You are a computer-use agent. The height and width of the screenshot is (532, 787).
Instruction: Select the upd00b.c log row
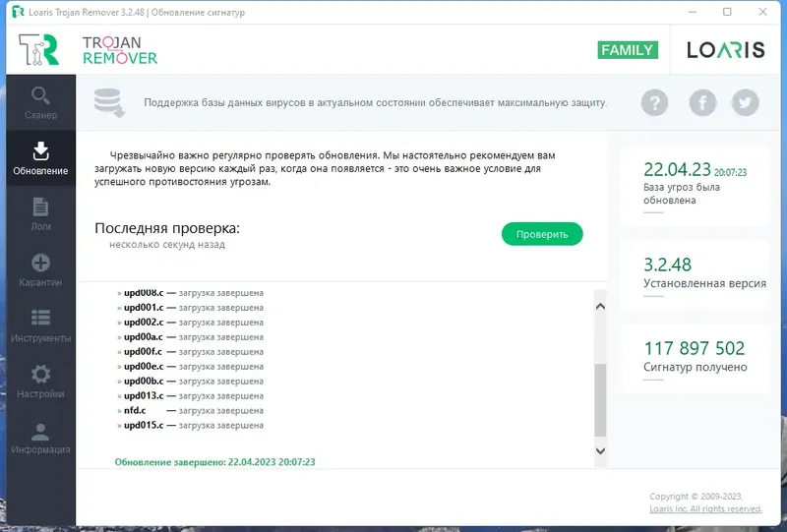(x=190, y=381)
